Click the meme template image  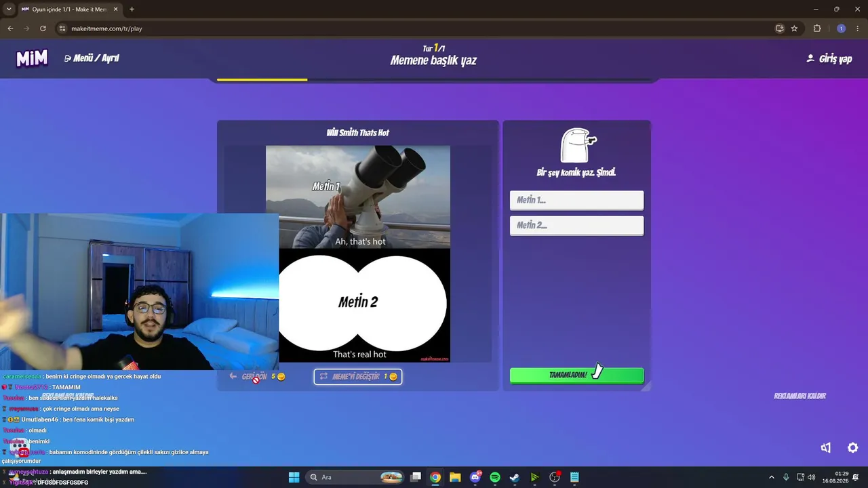[358, 253]
